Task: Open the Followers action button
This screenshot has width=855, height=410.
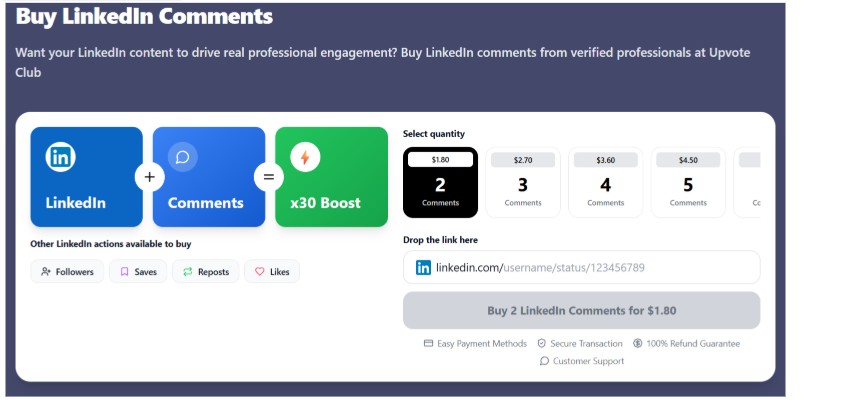Action: pos(67,271)
